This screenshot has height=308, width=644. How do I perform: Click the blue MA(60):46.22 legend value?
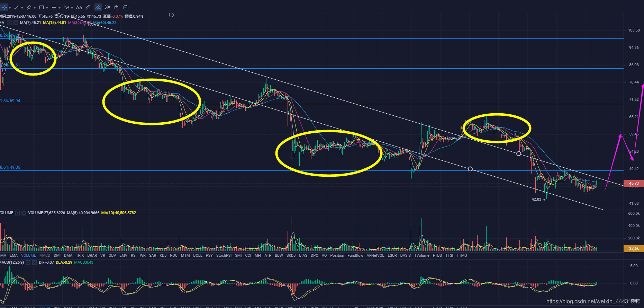point(105,23)
